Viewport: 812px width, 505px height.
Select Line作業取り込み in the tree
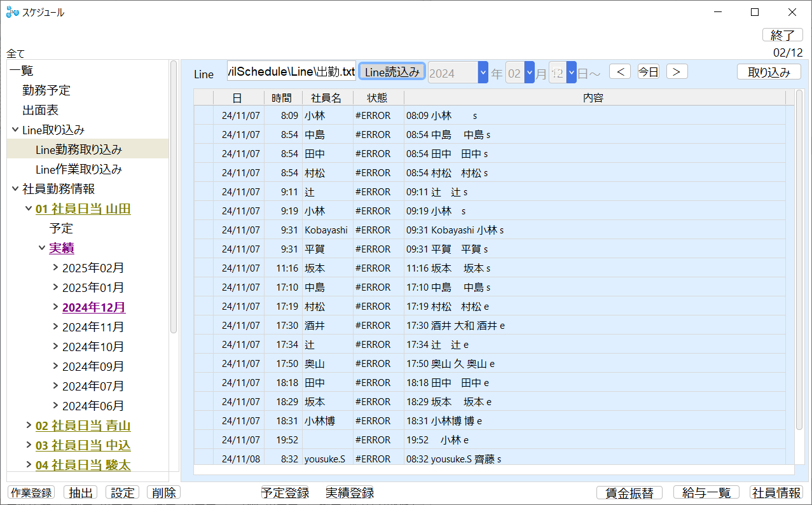tap(78, 169)
